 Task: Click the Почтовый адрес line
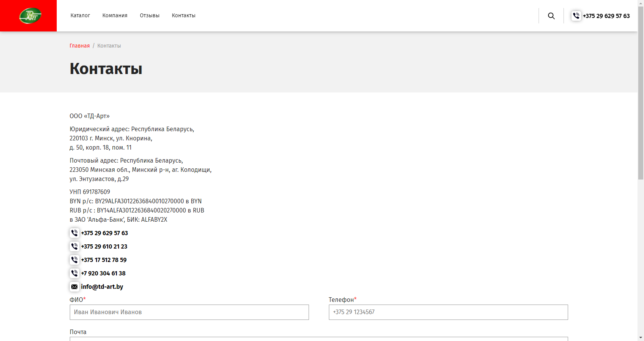point(127,160)
